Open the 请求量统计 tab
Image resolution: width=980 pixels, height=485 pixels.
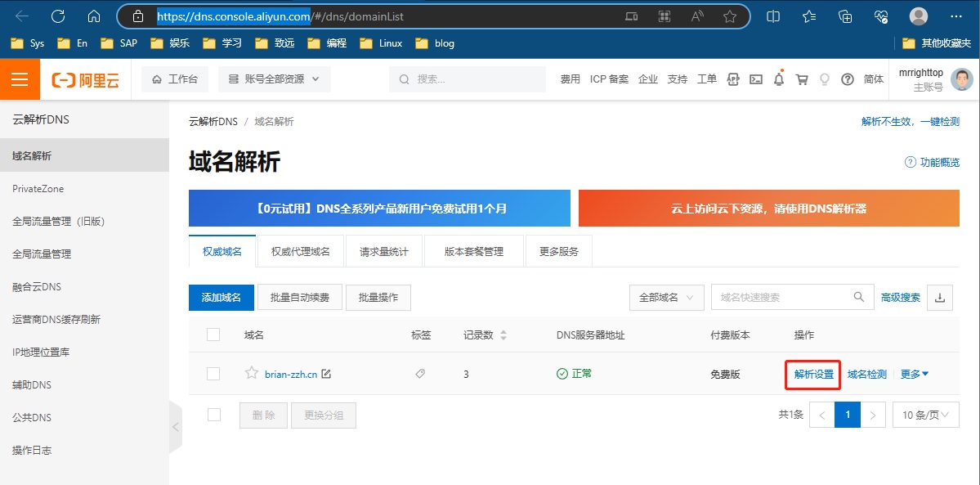pyautogui.click(x=384, y=252)
